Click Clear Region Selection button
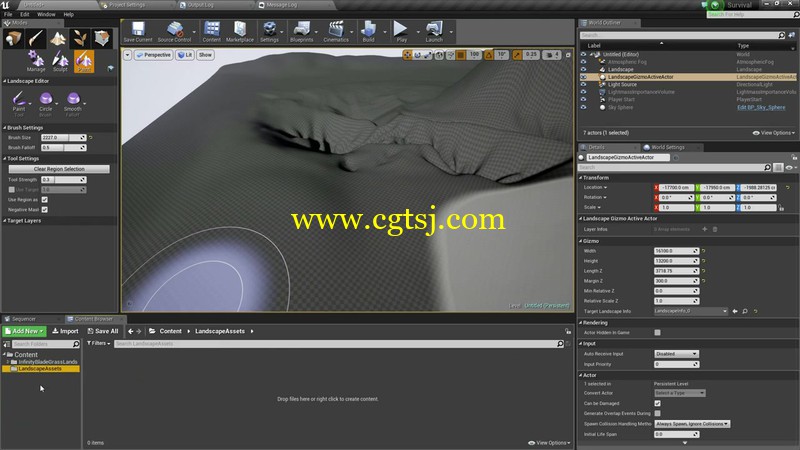The image size is (800, 450). 59,169
